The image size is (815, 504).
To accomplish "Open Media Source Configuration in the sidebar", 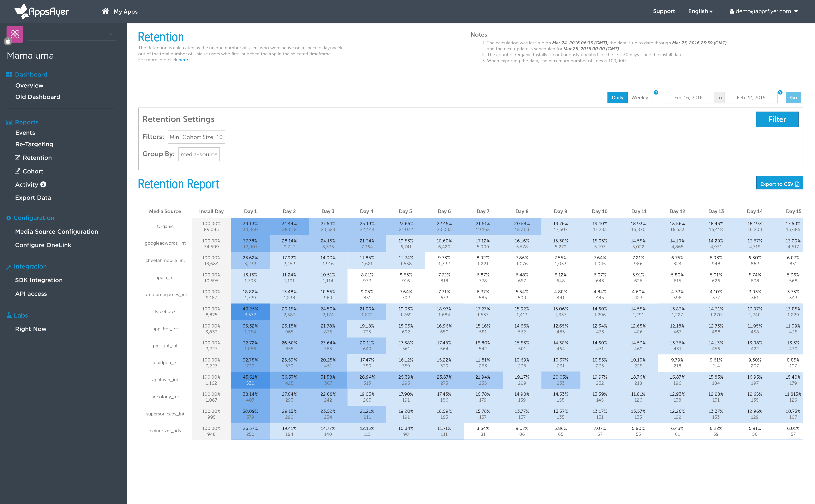I will pyautogui.click(x=57, y=232).
